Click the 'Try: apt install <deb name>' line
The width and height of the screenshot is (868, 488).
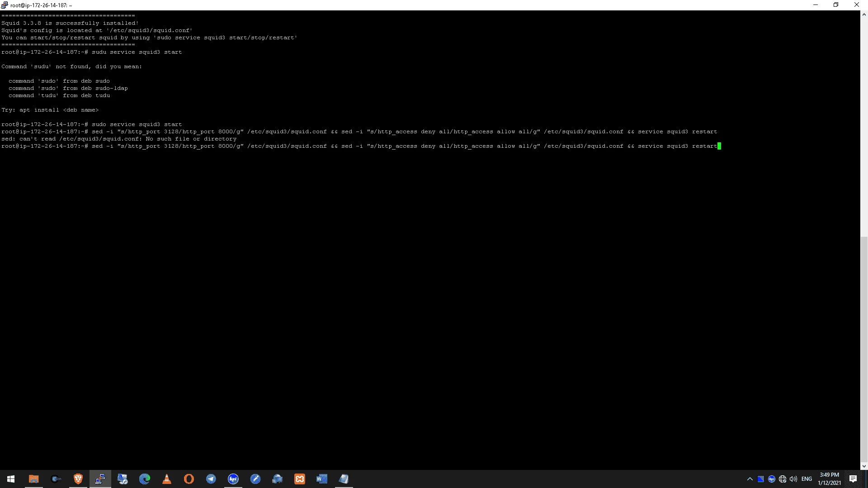point(50,110)
